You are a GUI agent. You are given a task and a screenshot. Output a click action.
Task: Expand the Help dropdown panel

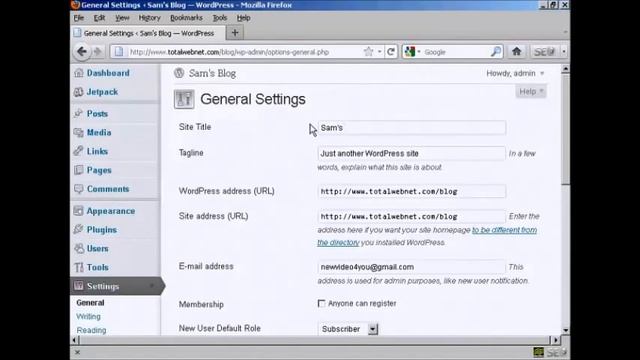tap(531, 91)
